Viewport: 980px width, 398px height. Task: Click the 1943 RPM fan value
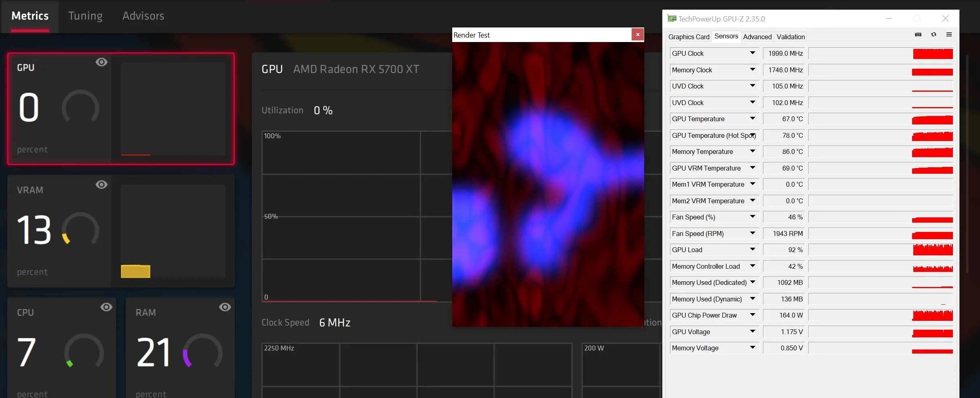784,234
